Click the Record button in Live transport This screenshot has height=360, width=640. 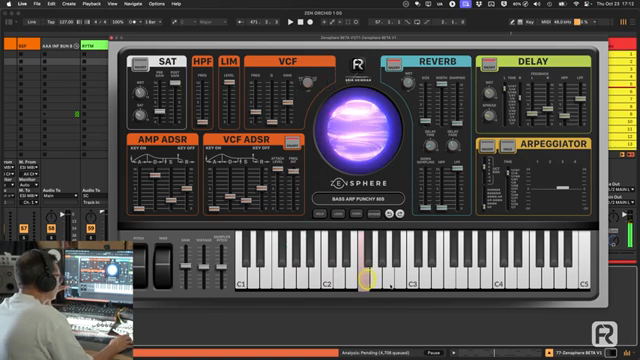(310, 22)
